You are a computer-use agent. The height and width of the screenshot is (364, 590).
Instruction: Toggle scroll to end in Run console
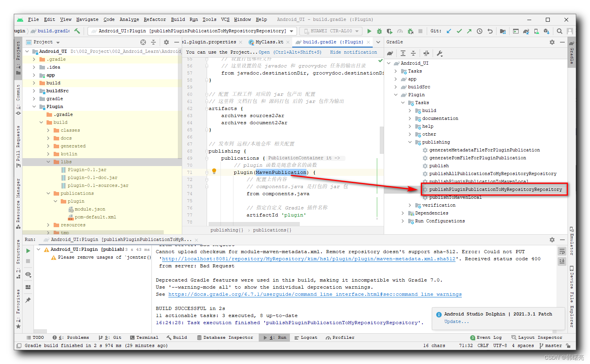562,261
